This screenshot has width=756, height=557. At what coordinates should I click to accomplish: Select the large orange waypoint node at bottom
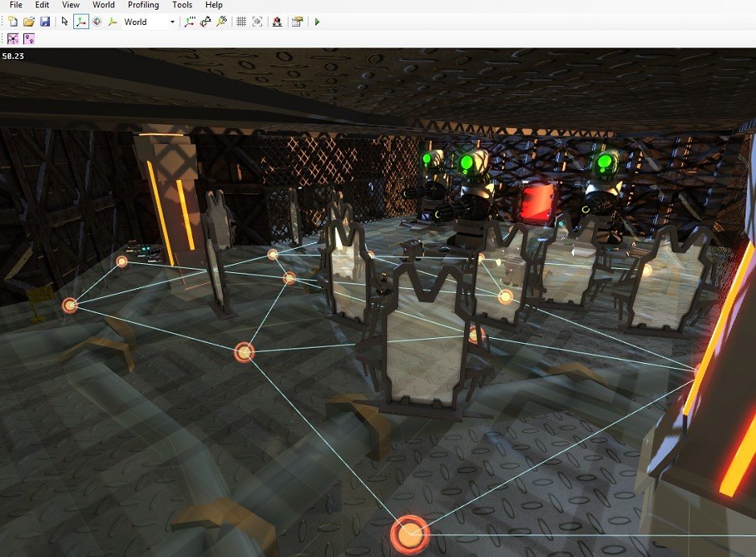tap(410, 533)
